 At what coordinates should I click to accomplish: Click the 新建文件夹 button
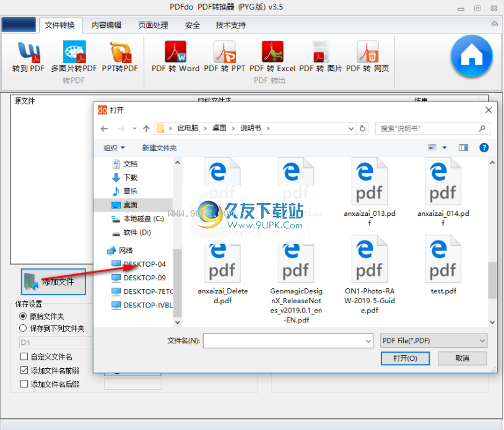[159, 148]
